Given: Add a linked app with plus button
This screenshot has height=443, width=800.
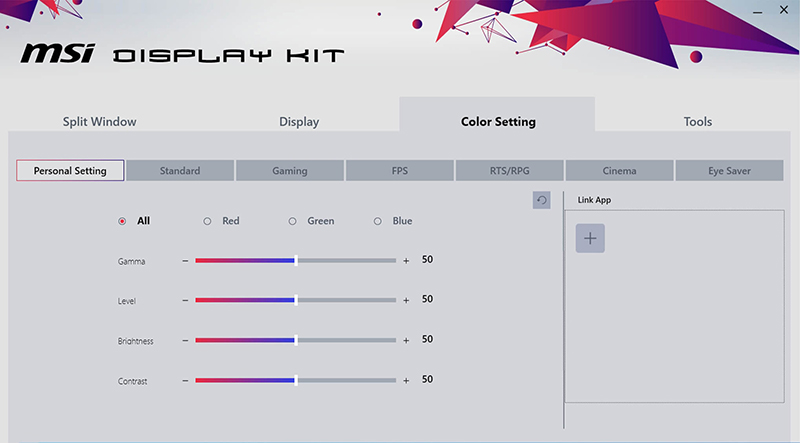Looking at the screenshot, I should [x=590, y=238].
